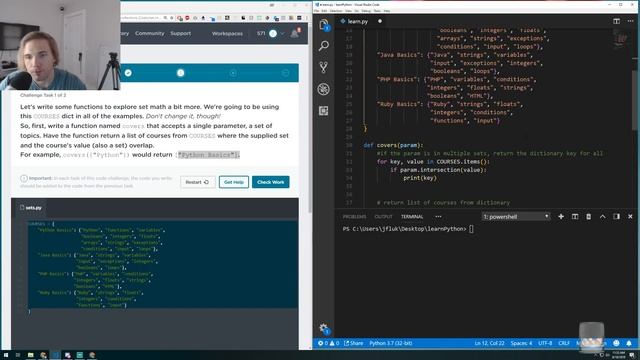The image size is (640, 360).
Task: Change file encoding UTF-8
Action: click(545, 343)
